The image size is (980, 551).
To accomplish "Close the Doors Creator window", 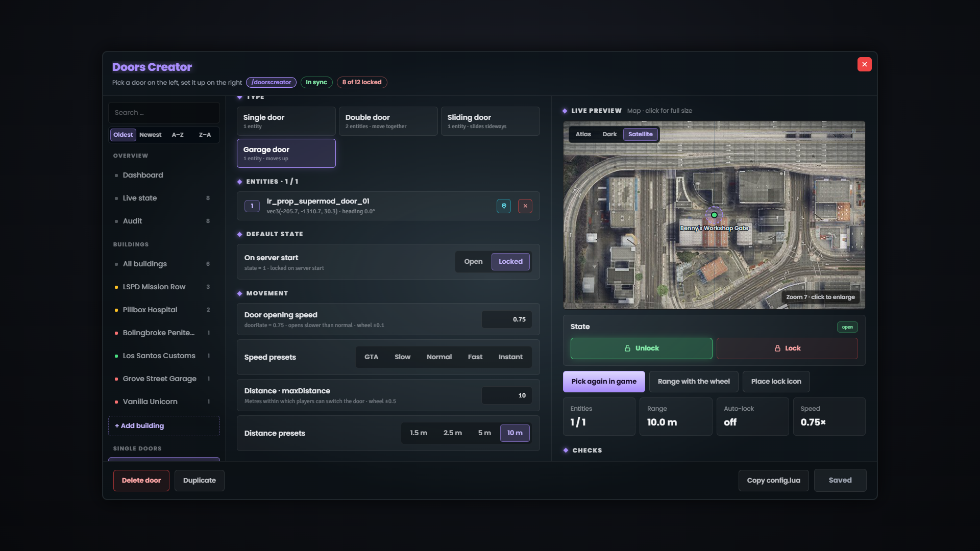I will pyautogui.click(x=865, y=64).
